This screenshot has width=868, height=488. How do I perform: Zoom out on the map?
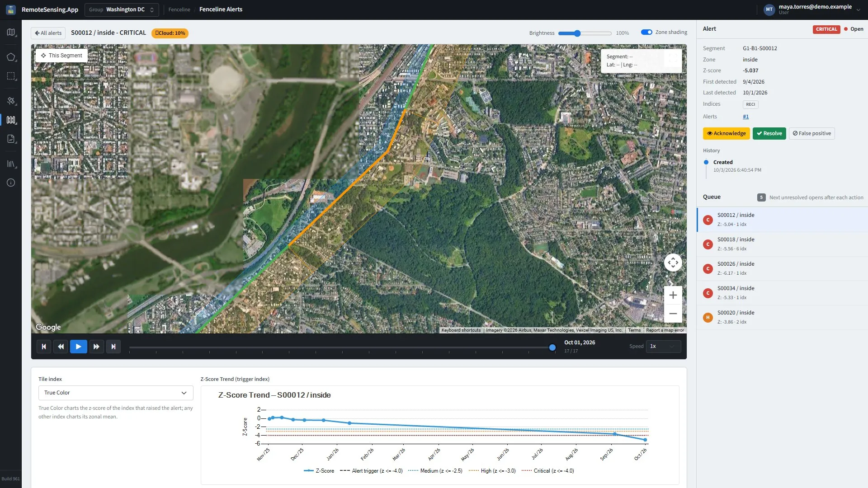[x=673, y=314]
